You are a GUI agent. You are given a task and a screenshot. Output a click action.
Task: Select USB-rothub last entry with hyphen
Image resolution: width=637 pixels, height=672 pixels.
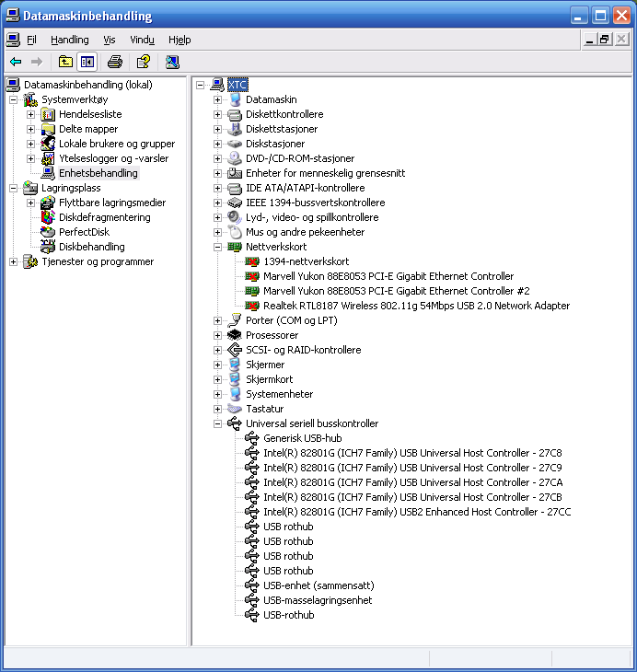click(x=288, y=615)
